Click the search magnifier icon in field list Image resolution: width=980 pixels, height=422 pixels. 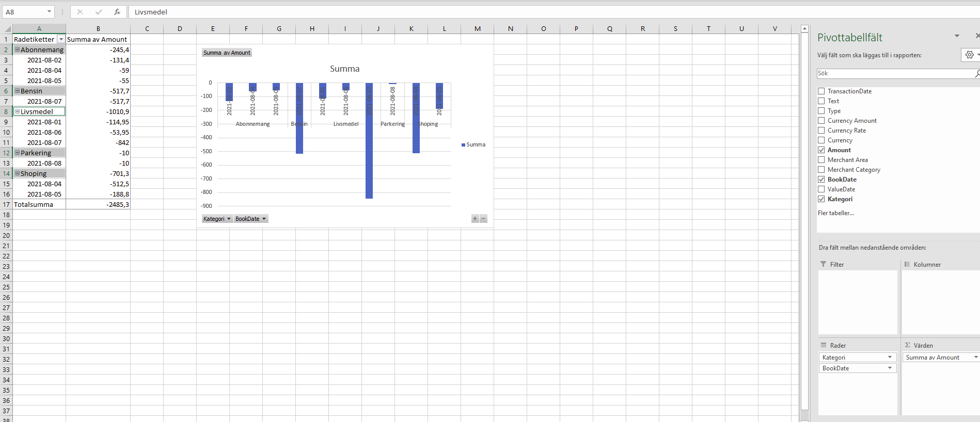pyautogui.click(x=977, y=74)
